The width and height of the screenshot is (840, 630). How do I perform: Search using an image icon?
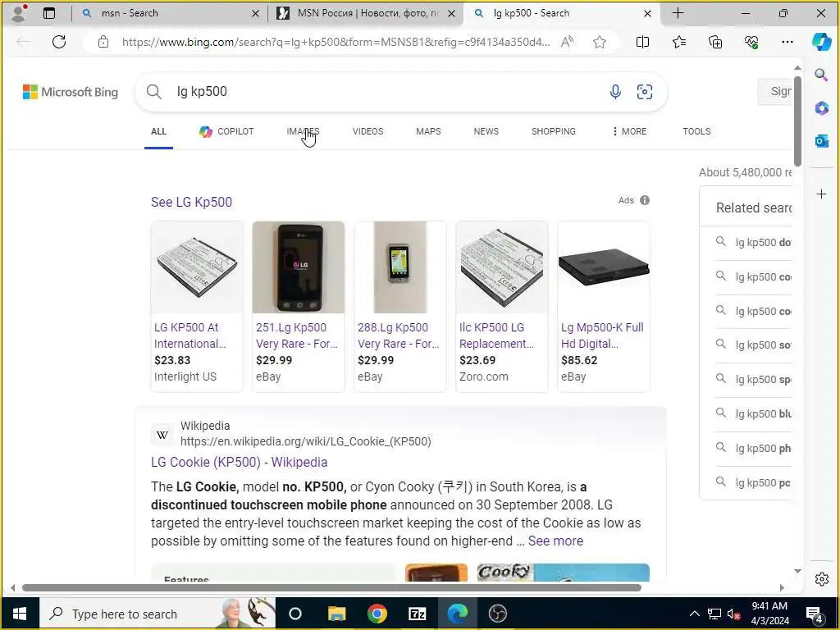(645, 92)
